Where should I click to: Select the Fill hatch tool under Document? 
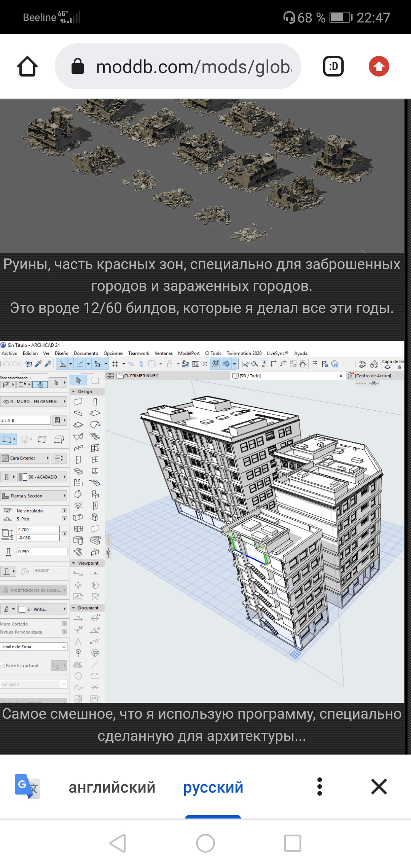tap(78, 664)
